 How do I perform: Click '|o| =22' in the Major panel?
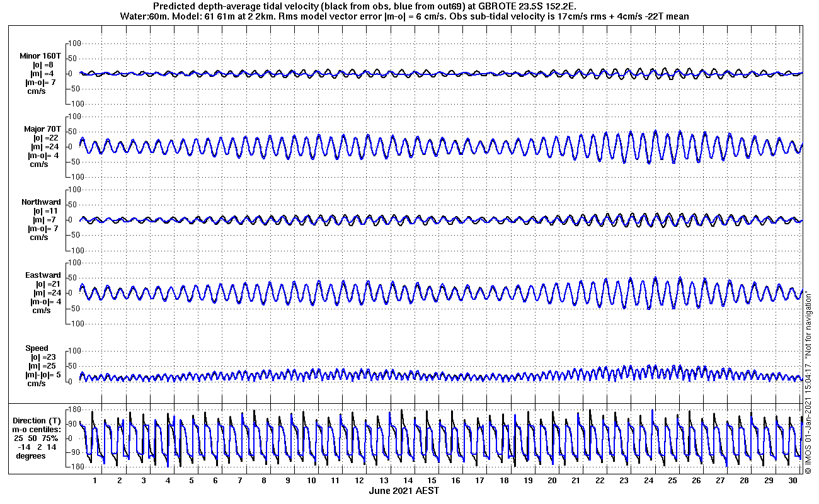tap(46, 138)
